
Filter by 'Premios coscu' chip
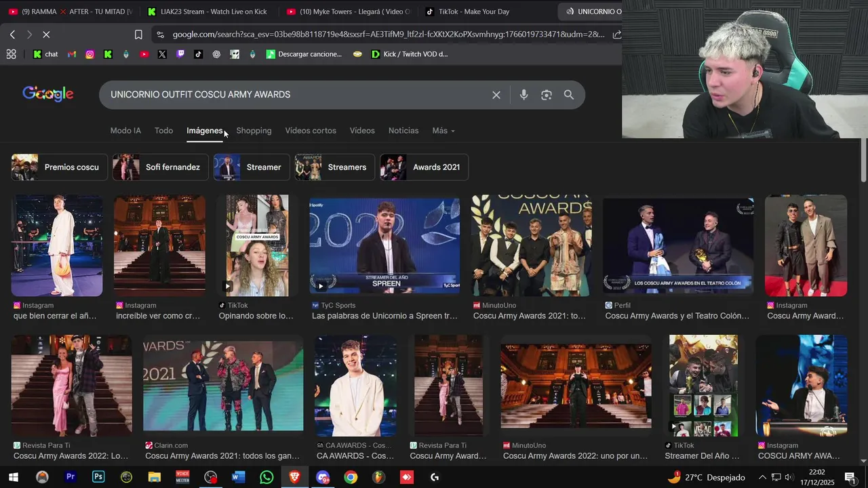[59, 167]
